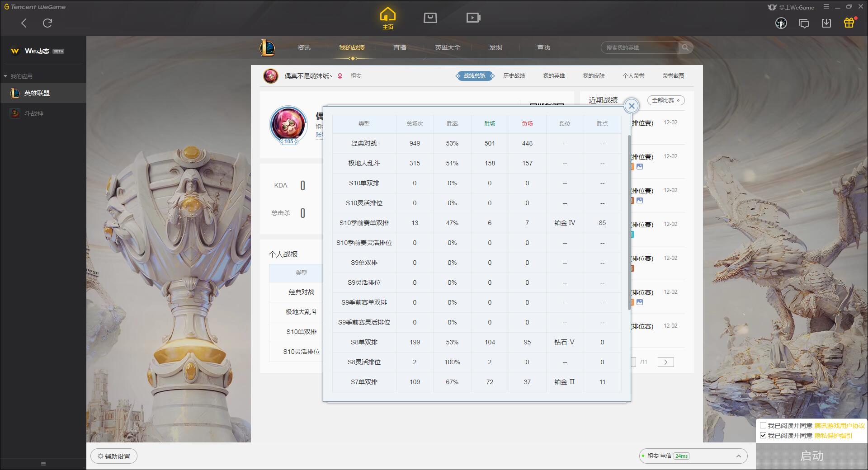868x470 pixels.
Task: Select the 我的英雄 sub-tab
Action: point(554,76)
